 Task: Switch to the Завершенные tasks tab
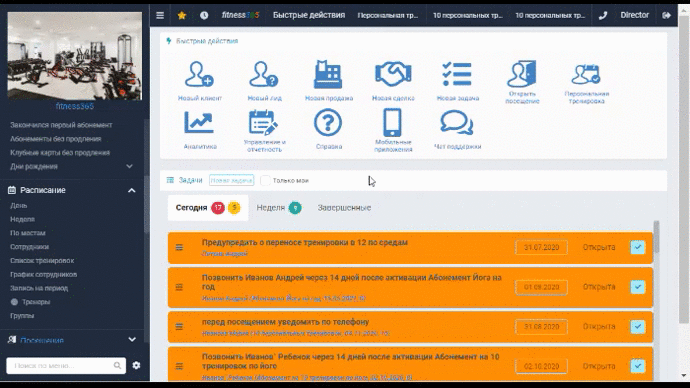tap(344, 208)
